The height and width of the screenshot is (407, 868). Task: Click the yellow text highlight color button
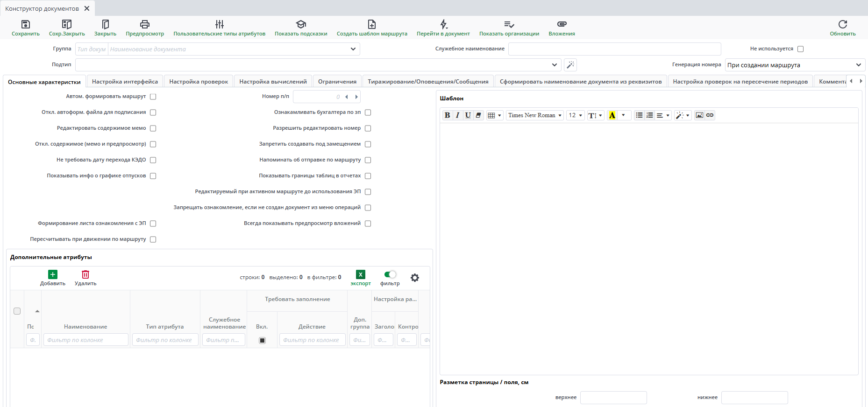pyautogui.click(x=612, y=115)
